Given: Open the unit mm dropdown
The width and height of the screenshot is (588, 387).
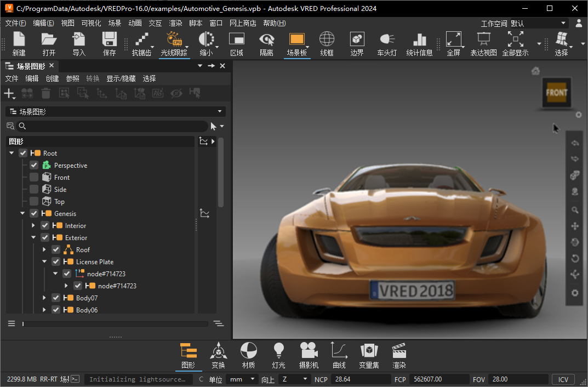Looking at the screenshot, I should coord(243,379).
